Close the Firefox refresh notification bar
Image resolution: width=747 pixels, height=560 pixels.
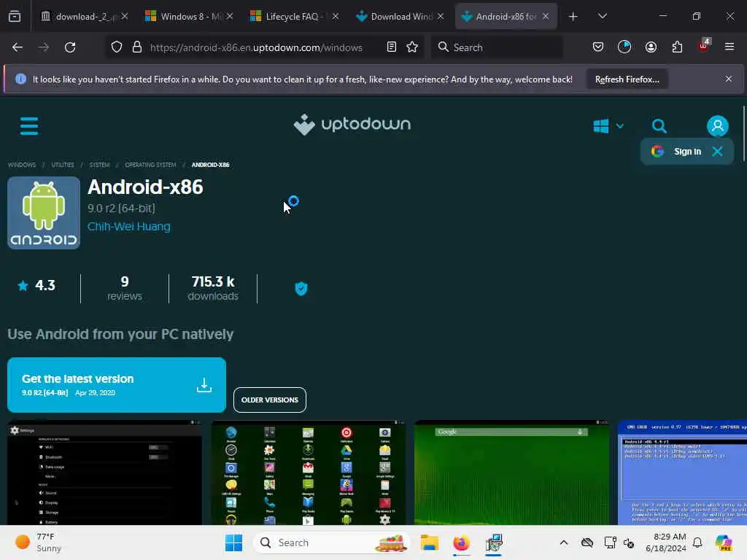click(x=729, y=79)
